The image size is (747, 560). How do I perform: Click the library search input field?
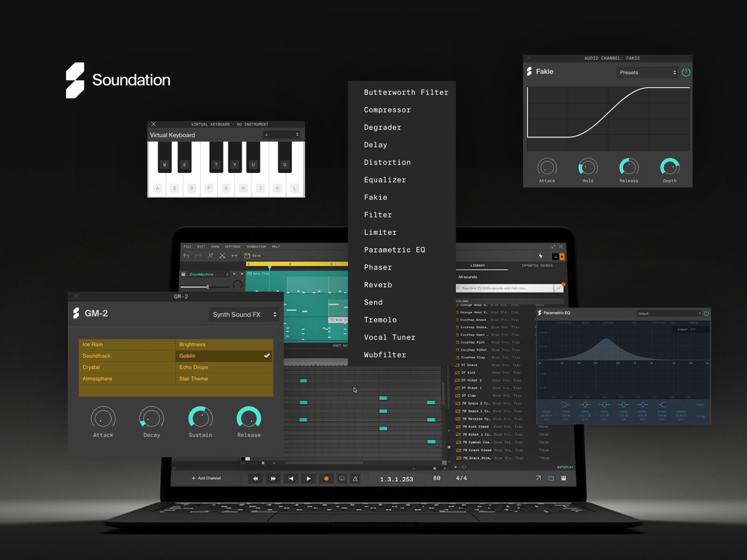click(505, 288)
